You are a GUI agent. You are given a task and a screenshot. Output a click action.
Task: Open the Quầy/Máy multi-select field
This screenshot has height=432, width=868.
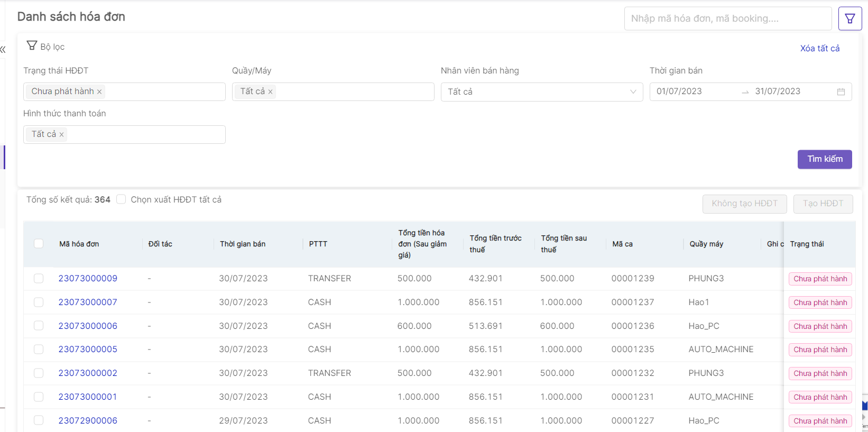coord(354,91)
